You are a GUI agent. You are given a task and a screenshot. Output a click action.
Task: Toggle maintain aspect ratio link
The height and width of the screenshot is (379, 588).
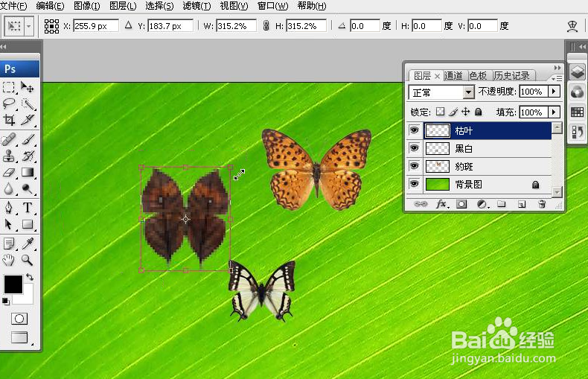pos(266,26)
